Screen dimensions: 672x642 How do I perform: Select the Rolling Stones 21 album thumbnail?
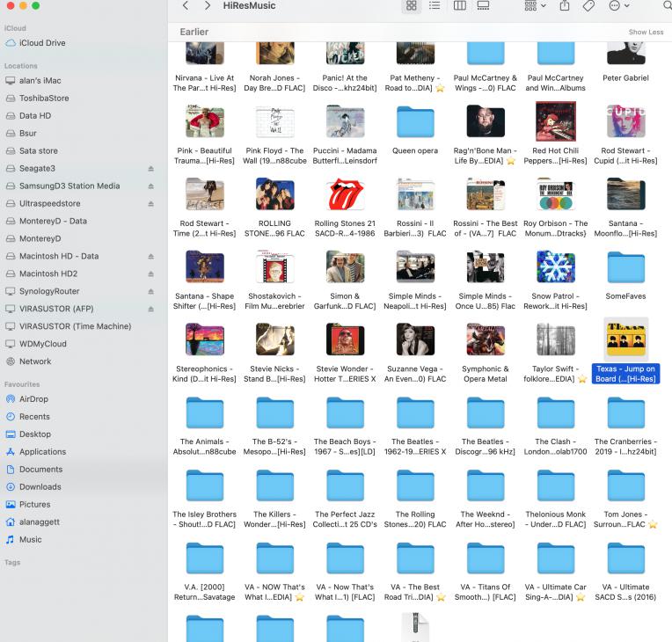point(345,194)
